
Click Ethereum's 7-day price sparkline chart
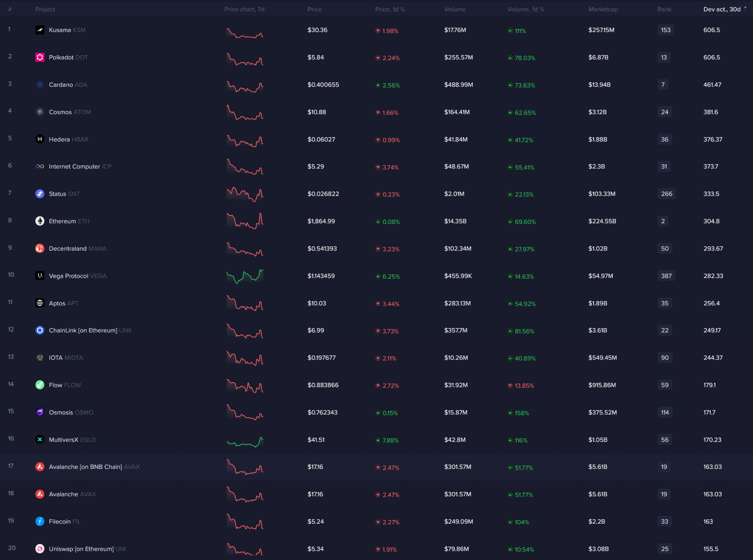click(245, 221)
